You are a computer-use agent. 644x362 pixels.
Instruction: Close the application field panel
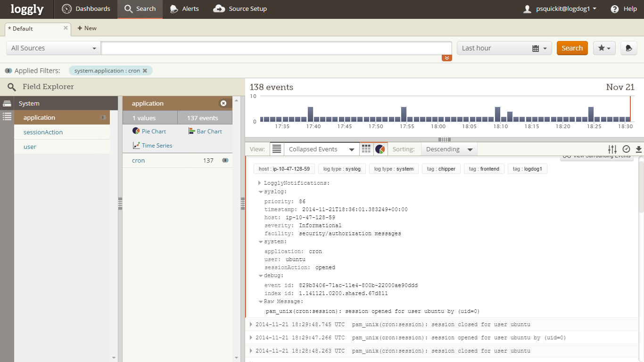[223, 103]
